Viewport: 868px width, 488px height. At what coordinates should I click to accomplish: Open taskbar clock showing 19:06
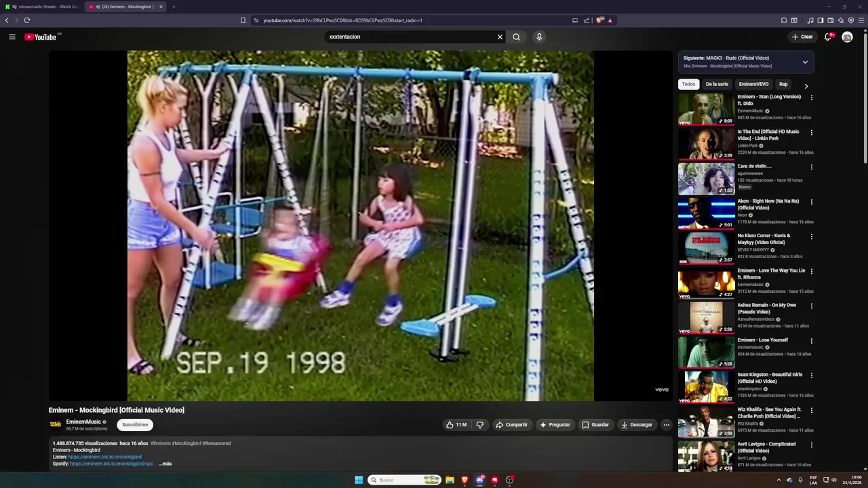(x=852, y=480)
